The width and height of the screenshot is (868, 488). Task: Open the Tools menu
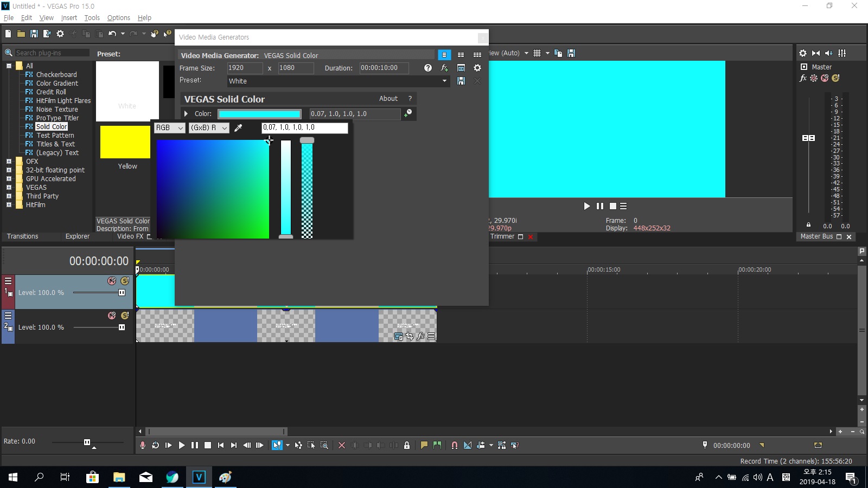(92, 17)
